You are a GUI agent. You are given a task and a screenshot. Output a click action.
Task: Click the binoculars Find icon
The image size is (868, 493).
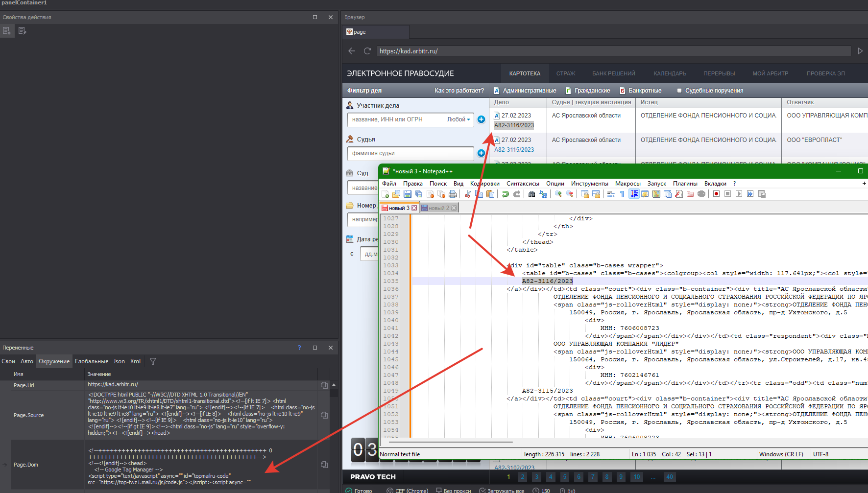pos(531,194)
